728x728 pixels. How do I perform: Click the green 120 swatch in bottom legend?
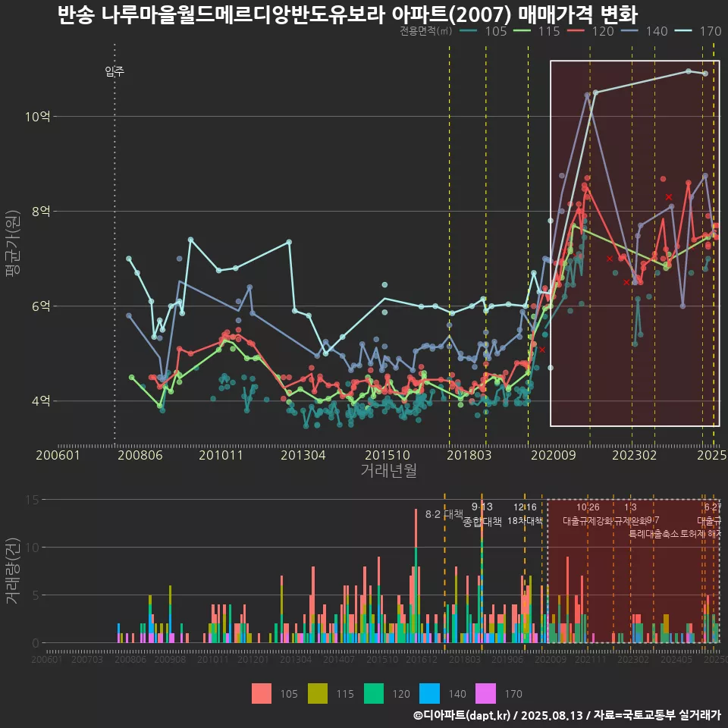coord(374,694)
